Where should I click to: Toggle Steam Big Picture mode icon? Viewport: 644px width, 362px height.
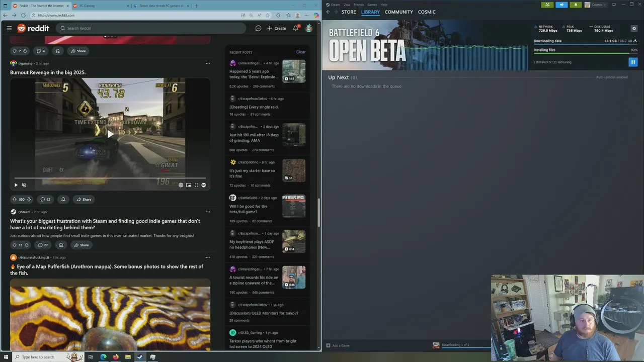[x=614, y=5]
